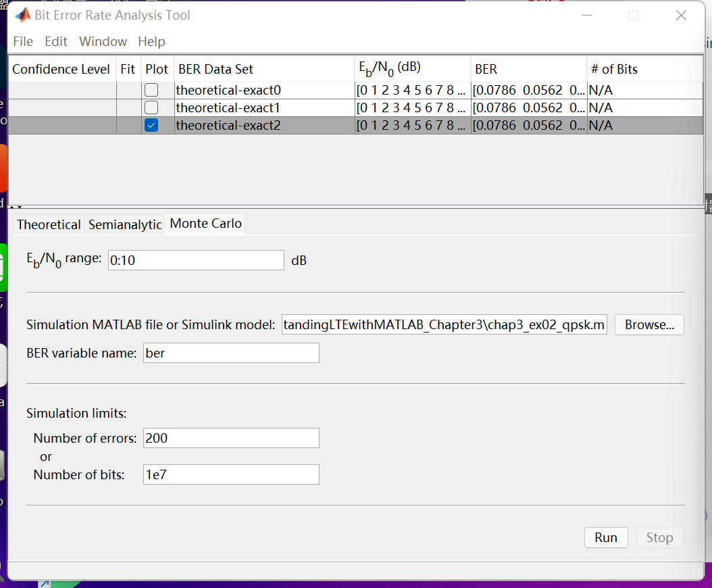Click the BER variable name field
The image size is (712, 588).
[231, 353]
